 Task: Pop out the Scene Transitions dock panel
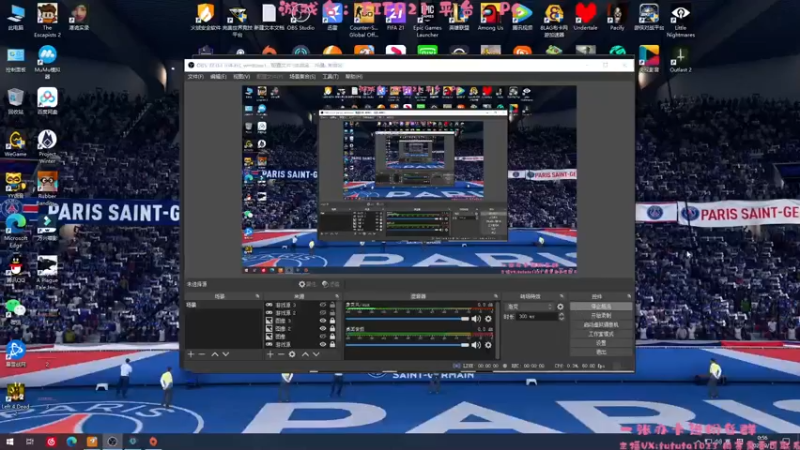tap(562, 296)
